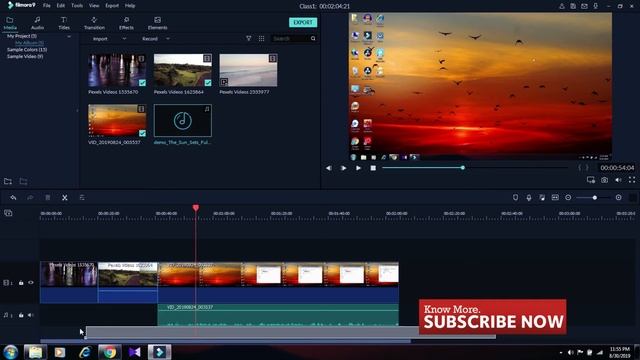Click the red timeline playhead marker
The height and width of the screenshot is (360, 640).
196,208
